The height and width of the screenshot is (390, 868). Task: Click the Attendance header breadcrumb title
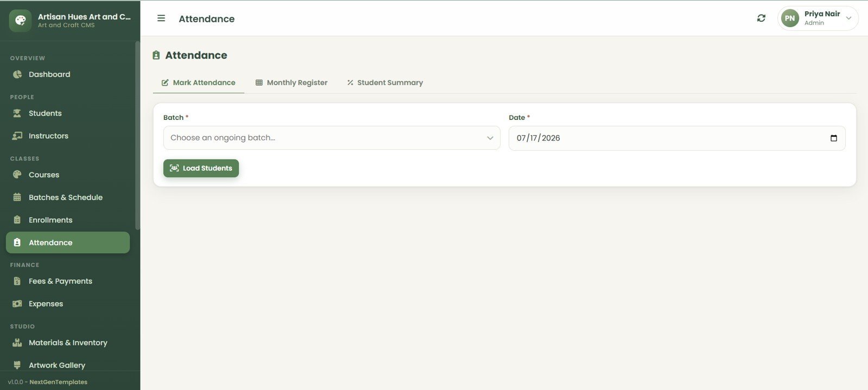pyautogui.click(x=207, y=19)
